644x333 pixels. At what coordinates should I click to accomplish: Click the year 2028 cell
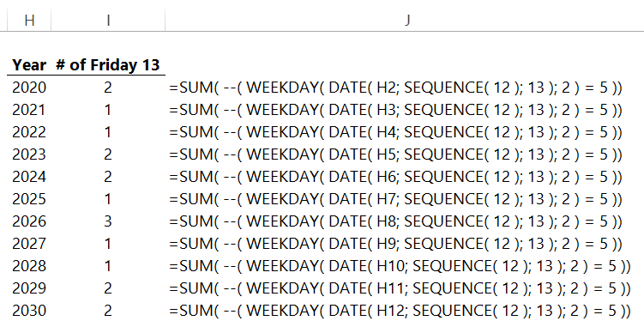29,266
